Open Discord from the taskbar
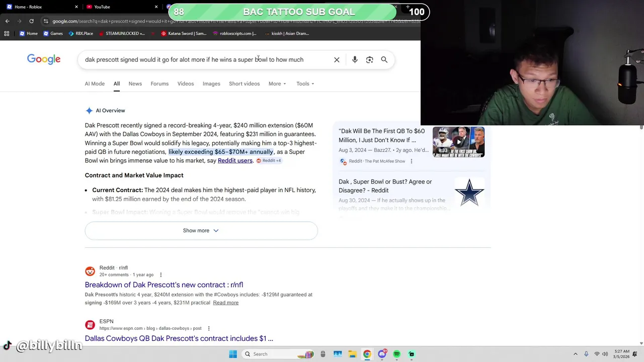 (x=382, y=354)
